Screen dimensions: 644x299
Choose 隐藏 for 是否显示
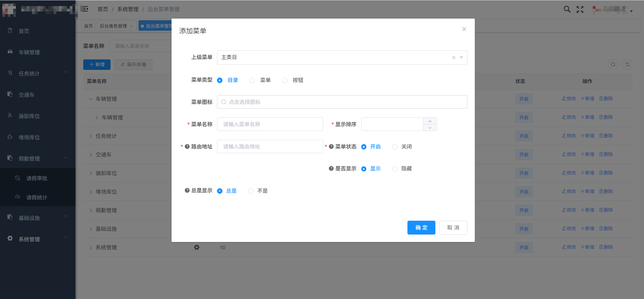pyautogui.click(x=395, y=169)
